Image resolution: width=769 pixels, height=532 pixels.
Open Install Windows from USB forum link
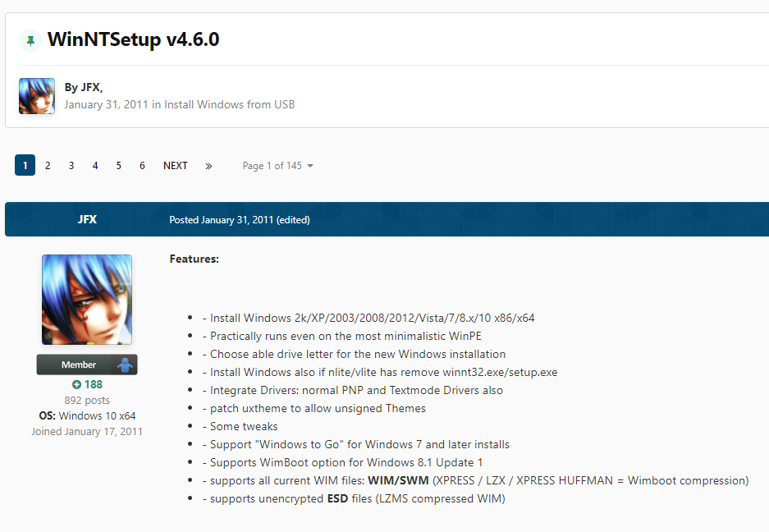[229, 104]
